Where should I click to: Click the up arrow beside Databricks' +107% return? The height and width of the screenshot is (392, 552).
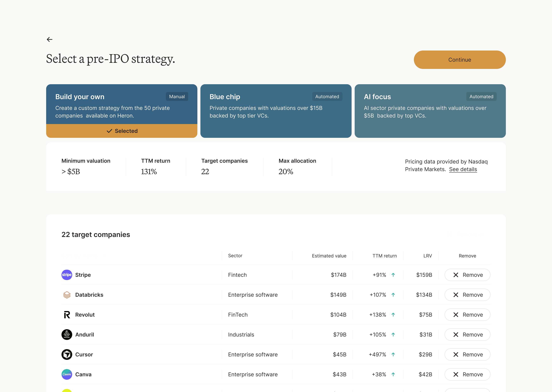pyautogui.click(x=393, y=295)
